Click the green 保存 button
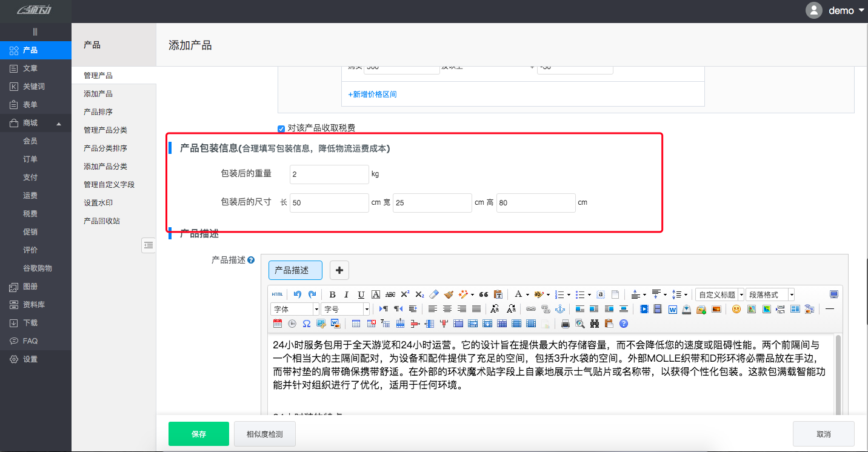 (x=199, y=434)
